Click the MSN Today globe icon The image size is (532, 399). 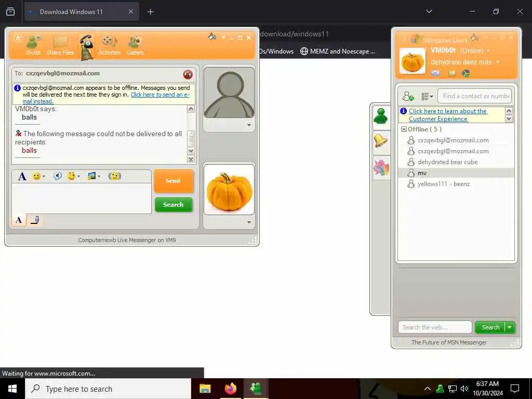[466, 73]
